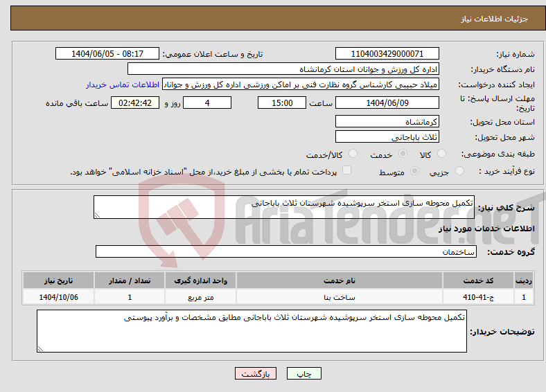This screenshot has height=392, width=546.
Task: Click the remaining time 02:42:42 field
Action: [x=135, y=103]
